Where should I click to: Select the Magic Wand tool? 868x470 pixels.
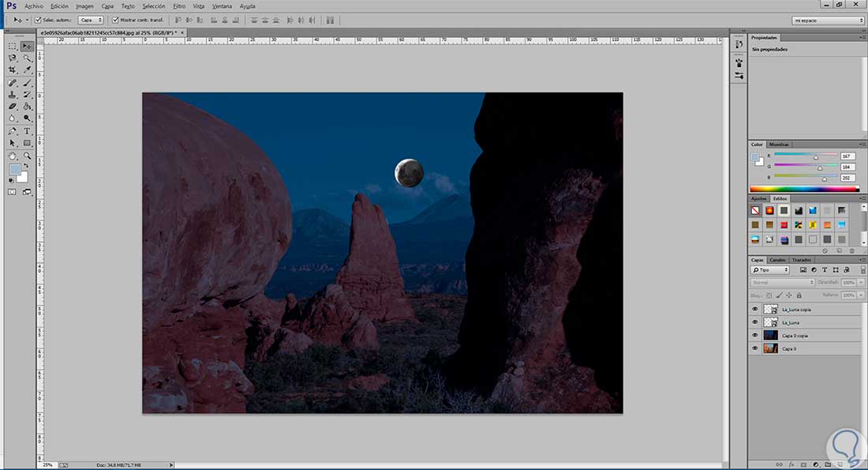click(x=27, y=58)
